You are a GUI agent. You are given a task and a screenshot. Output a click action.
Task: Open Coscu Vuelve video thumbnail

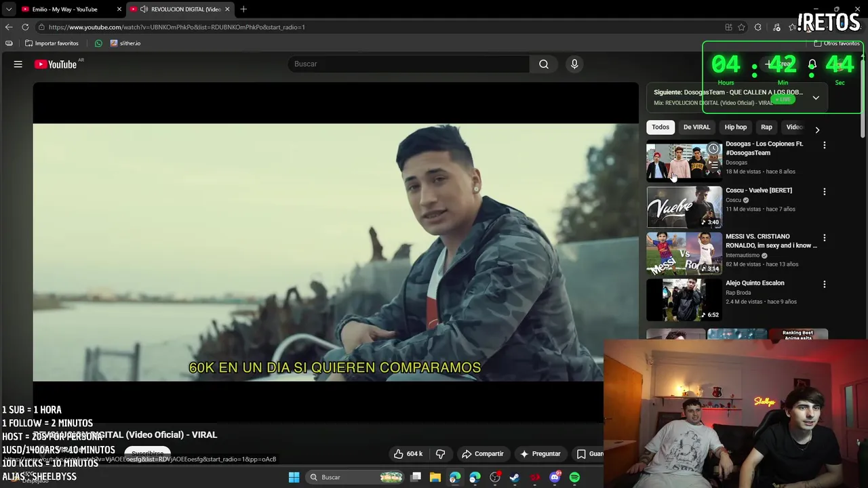pos(684,207)
